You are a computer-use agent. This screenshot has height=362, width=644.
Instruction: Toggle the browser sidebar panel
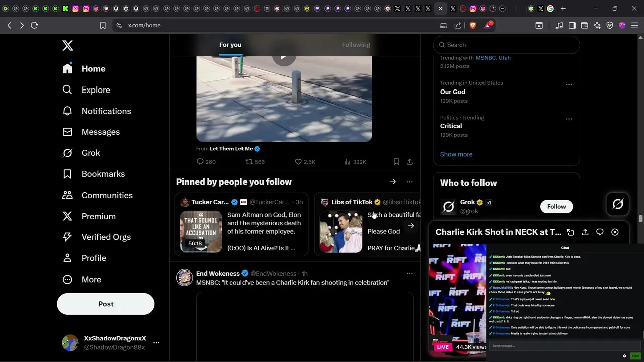point(572,25)
